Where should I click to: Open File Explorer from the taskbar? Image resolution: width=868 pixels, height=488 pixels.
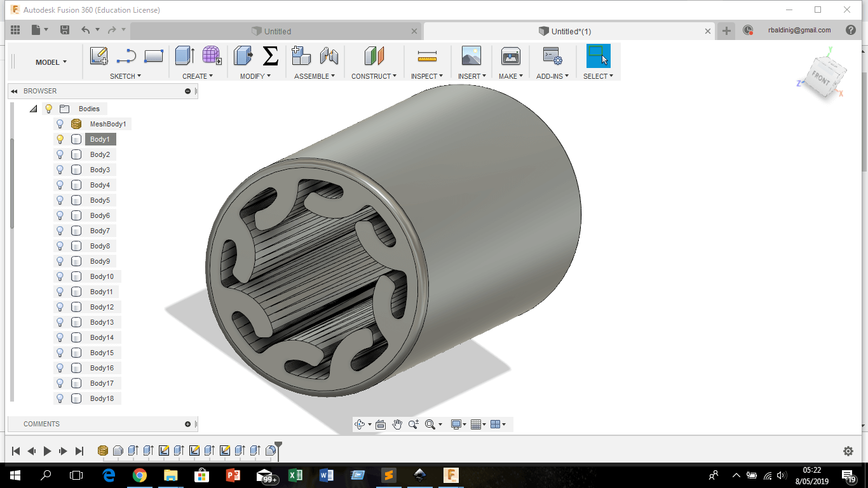(171, 475)
